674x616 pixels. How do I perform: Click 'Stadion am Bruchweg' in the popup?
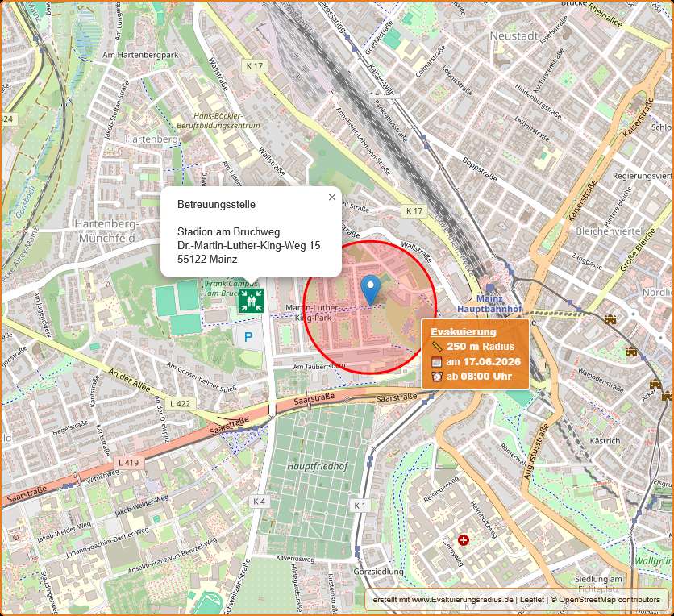(228, 231)
